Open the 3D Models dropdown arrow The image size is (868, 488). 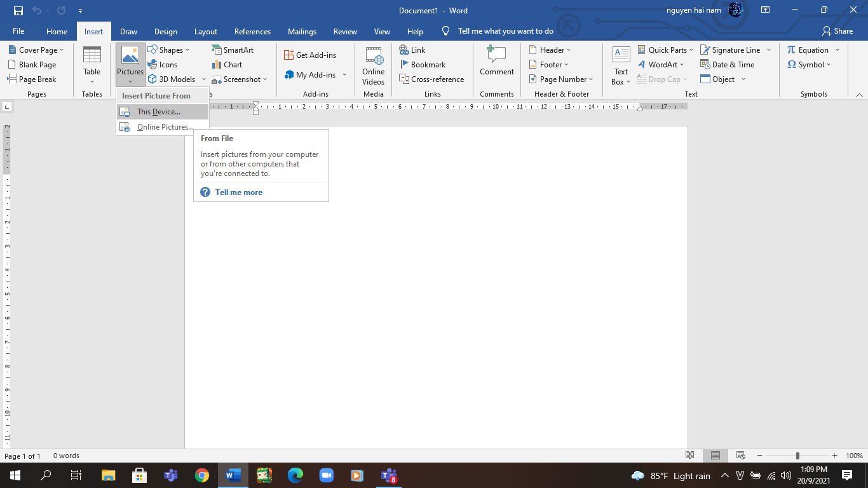[204, 79]
